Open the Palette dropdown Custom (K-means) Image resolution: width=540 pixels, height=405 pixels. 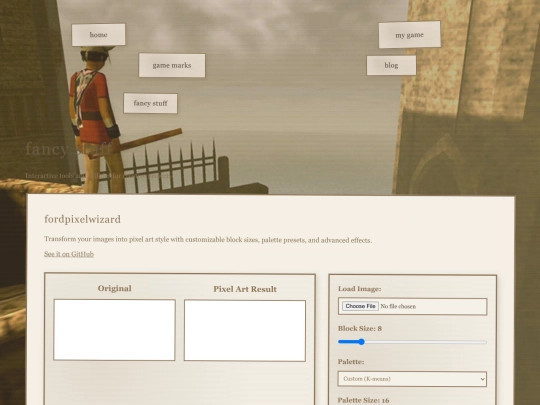tap(412, 379)
